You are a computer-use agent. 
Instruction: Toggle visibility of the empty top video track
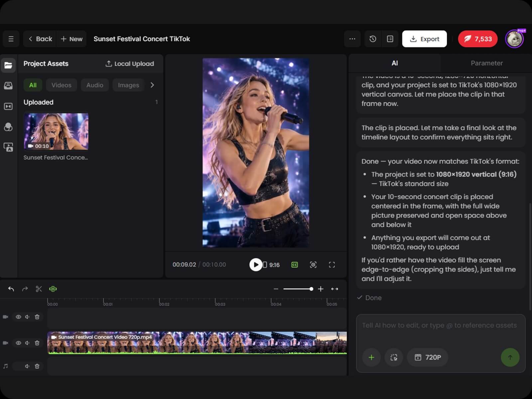18,317
